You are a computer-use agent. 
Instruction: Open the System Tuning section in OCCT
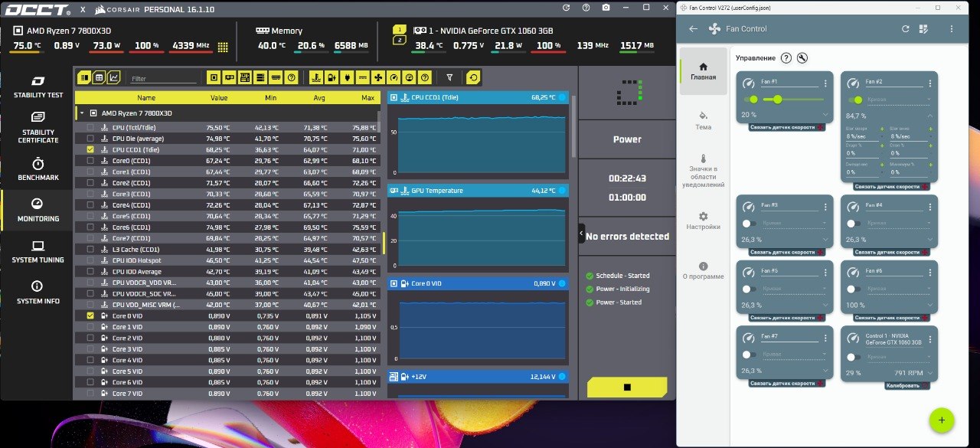coord(38,251)
